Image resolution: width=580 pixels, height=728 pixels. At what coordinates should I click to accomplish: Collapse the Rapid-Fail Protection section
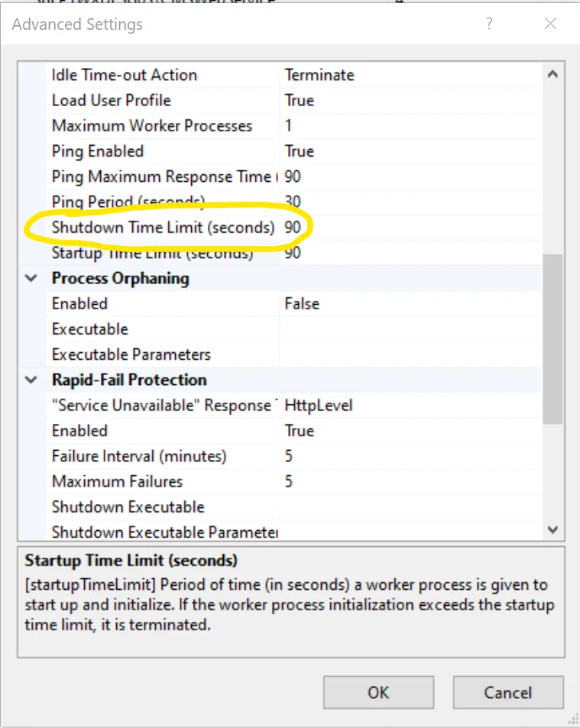[x=31, y=380]
